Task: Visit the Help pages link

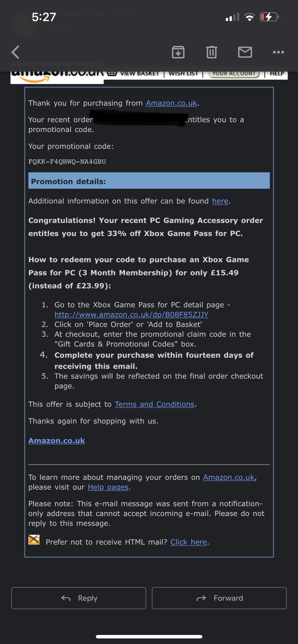Action: (108, 487)
